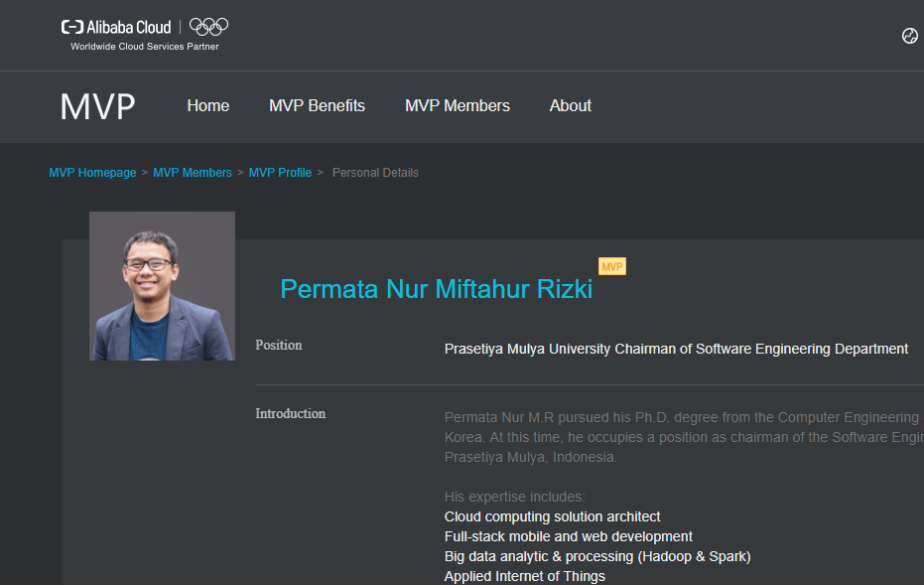Click the Personal Details breadcrumb text
Image resolution: width=924 pixels, height=585 pixels.
[375, 173]
